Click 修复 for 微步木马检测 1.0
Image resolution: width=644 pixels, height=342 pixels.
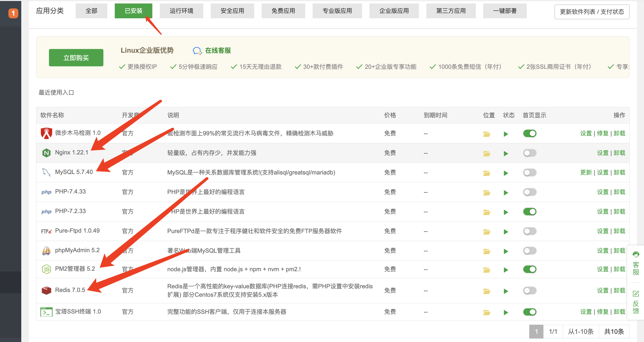[602, 133]
